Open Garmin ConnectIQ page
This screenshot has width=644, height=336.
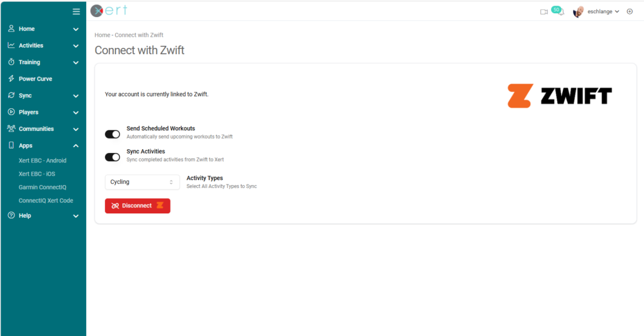coord(42,187)
